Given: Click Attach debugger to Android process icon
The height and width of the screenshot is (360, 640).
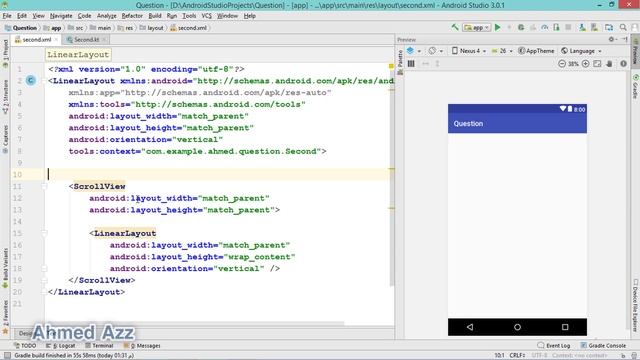Looking at the screenshot, I should pos(556,27).
